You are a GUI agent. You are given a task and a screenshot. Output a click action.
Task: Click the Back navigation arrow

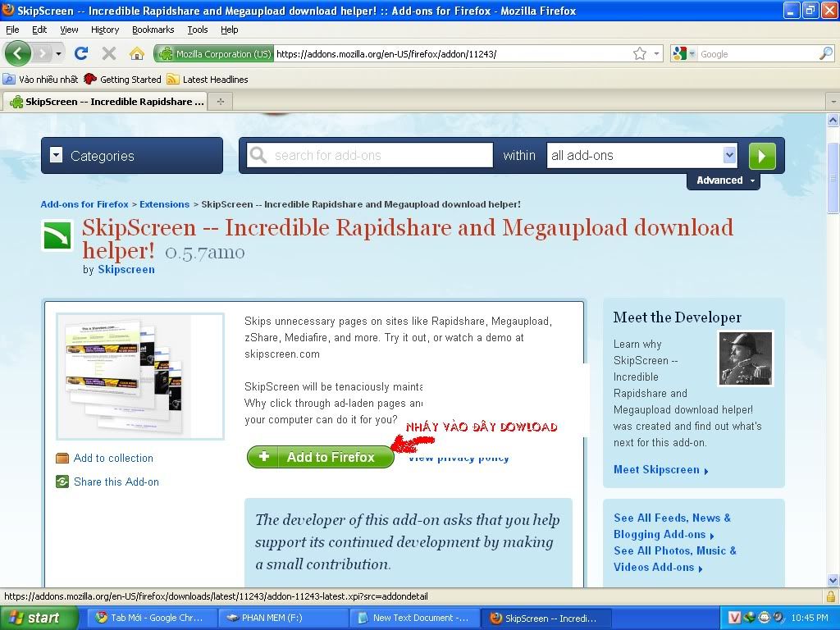pyautogui.click(x=18, y=53)
